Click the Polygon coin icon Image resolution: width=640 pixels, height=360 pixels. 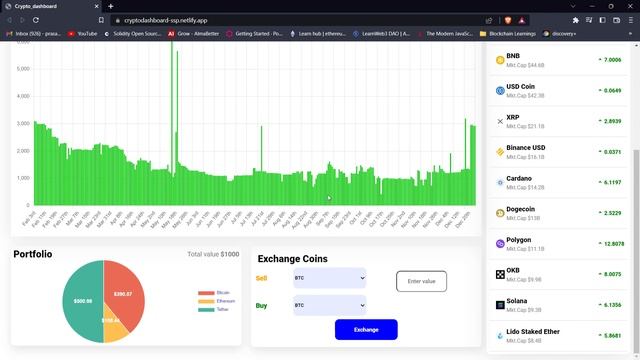coord(500,244)
